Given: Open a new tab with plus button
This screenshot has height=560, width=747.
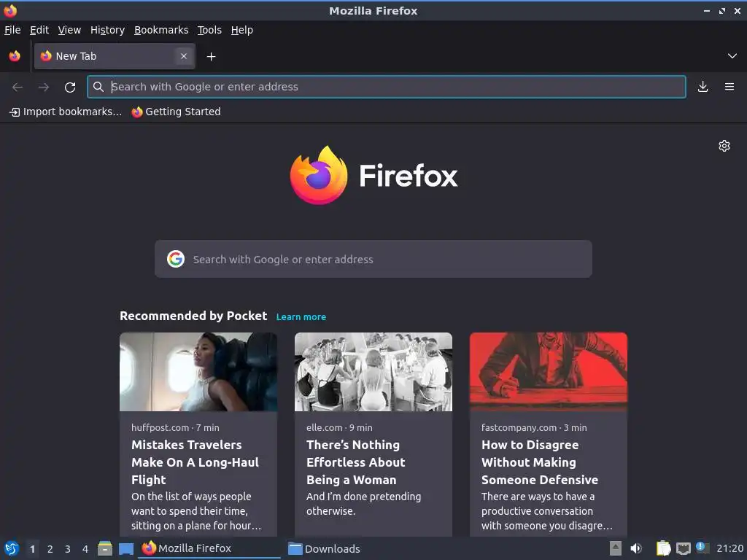Looking at the screenshot, I should click(x=211, y=57).
